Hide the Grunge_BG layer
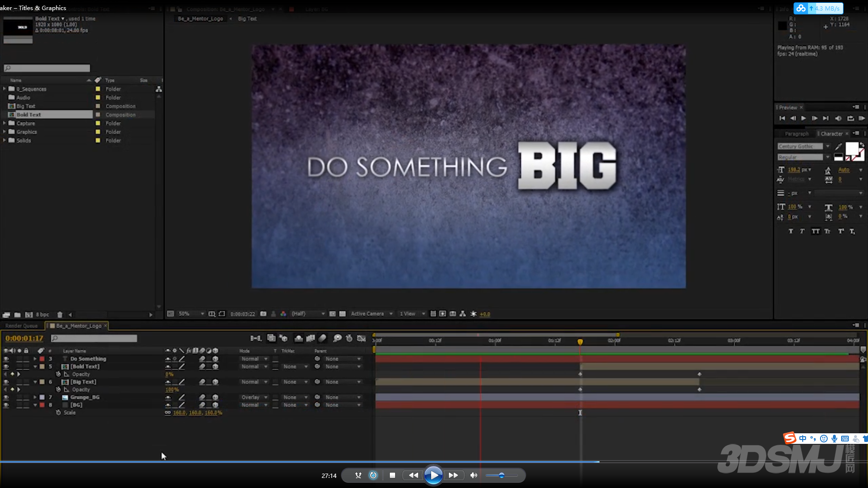Image resolution: width=868 pixels, height=488 pixels. (x=6, y=397)
